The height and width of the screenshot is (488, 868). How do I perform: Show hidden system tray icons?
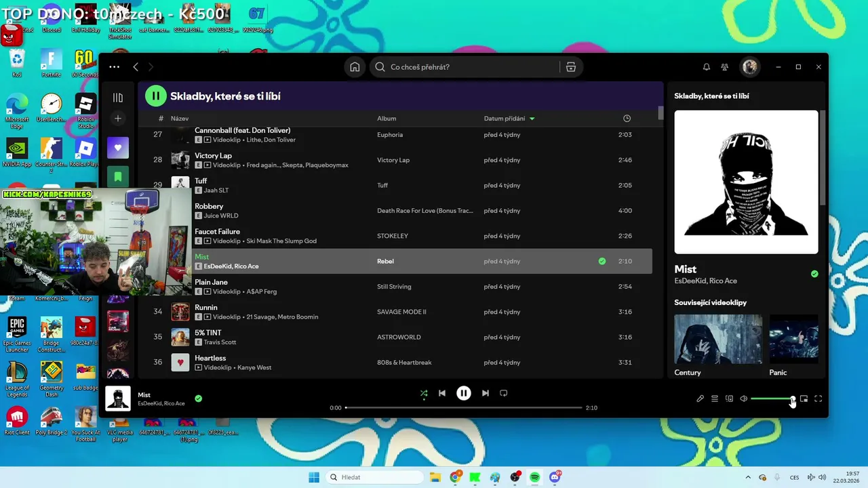point(747,477)
